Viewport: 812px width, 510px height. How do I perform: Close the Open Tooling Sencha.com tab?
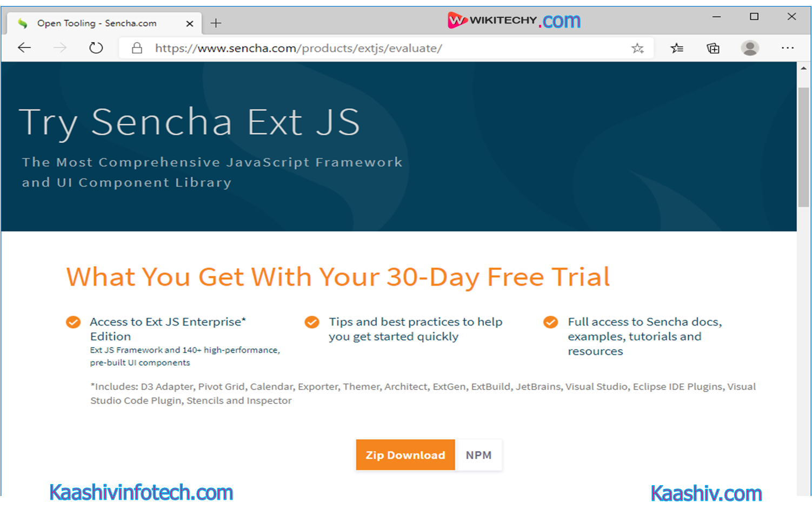click(190, 23)
